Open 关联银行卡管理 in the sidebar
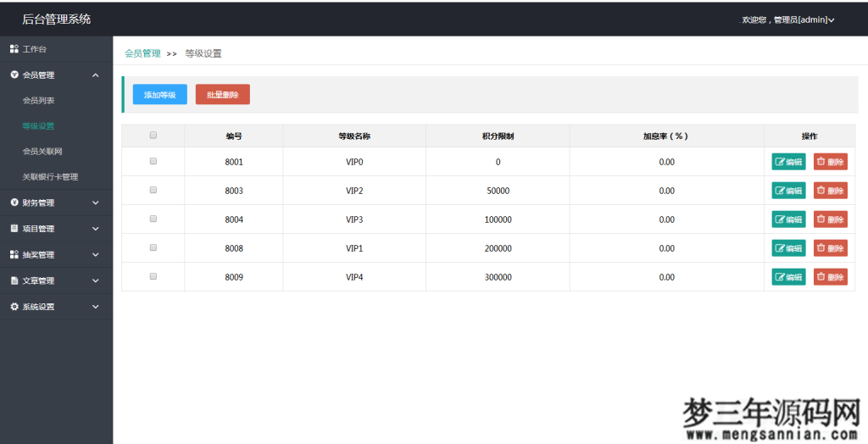Screen dimensions: 868x444 click(x=50, y=177)
